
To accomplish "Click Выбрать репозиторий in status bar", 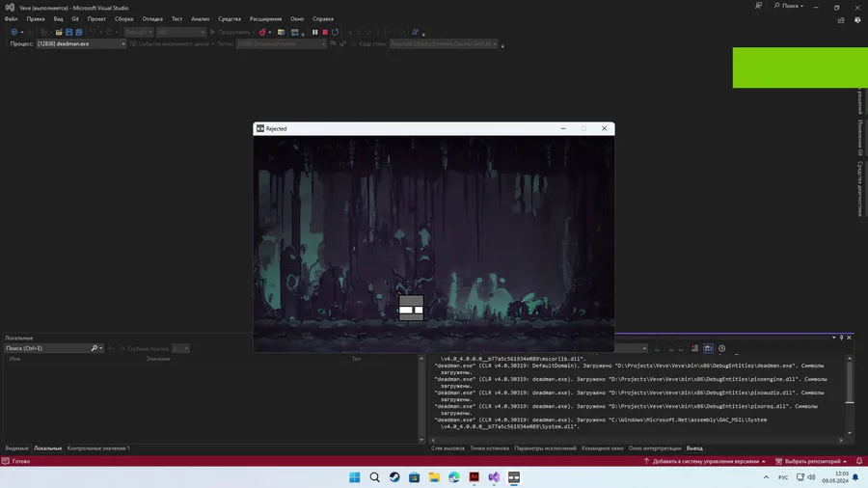I will click(811, 461).
